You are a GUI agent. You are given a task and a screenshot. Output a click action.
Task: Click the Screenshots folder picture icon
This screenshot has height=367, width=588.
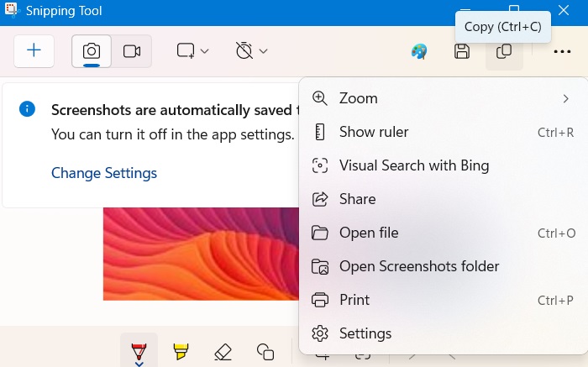pos(320,266)
